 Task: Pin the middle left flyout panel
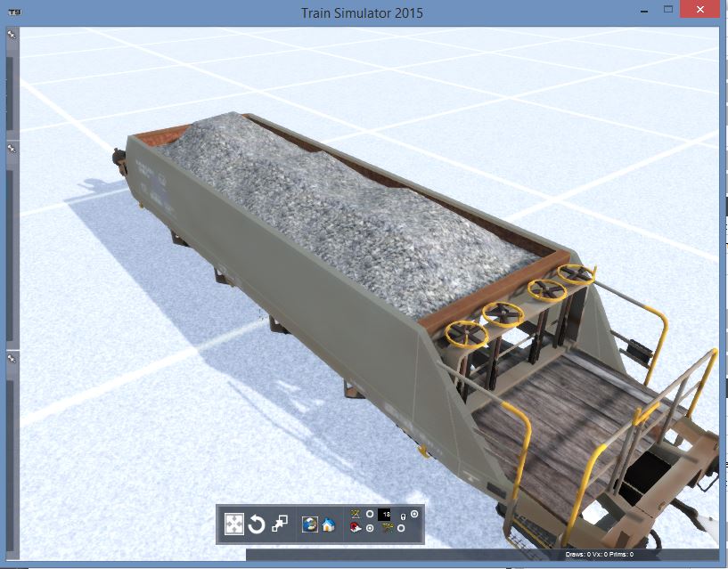coord(12,149)
